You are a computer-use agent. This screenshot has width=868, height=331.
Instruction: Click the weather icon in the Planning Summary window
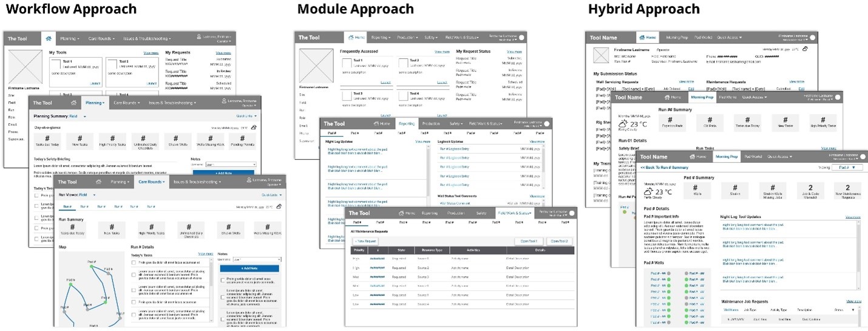[253, 128]
